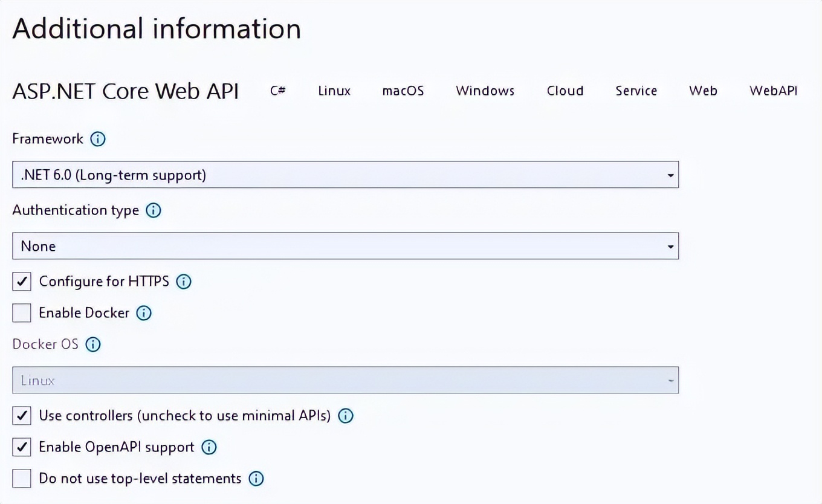This screenshot has width=822, height=504.
Task: Click the Use controllers info icon
Action: [345, 416]
